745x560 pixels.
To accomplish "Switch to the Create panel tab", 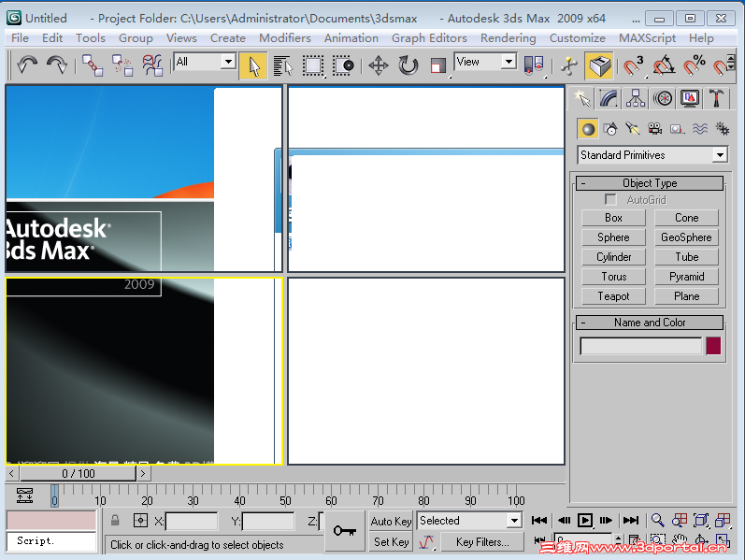I will pos(581,98).
